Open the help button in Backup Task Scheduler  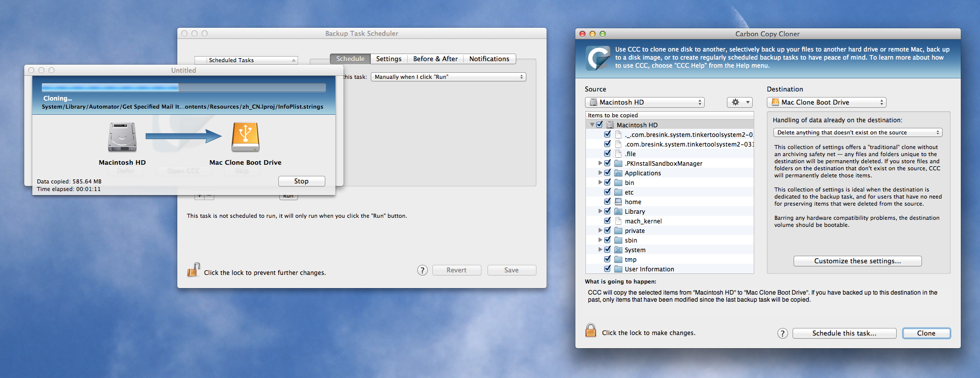point(423,270)
